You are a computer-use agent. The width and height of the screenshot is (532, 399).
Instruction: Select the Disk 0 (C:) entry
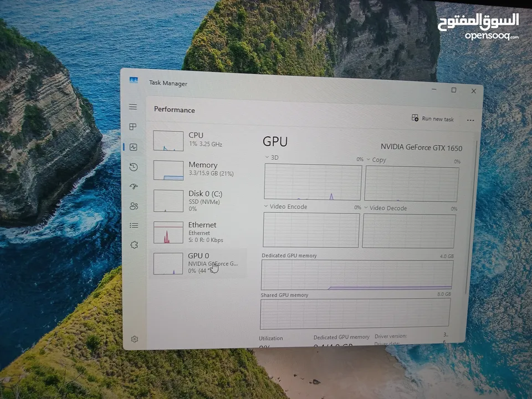click(x=199, y=201)
